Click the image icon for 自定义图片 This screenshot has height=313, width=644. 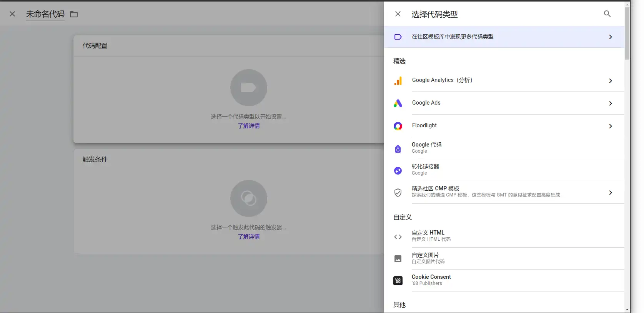coord(398,259)
